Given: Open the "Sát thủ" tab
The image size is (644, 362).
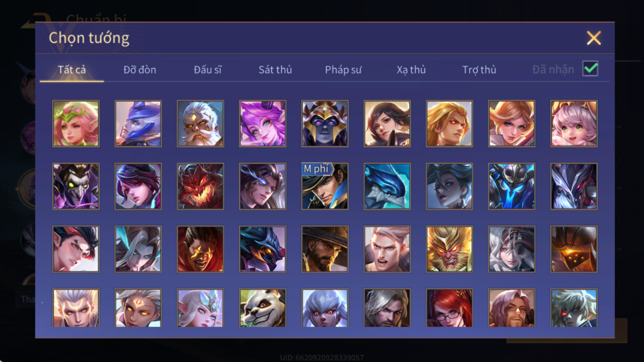Looking at the screenshot, I should (x=275, y=70).
